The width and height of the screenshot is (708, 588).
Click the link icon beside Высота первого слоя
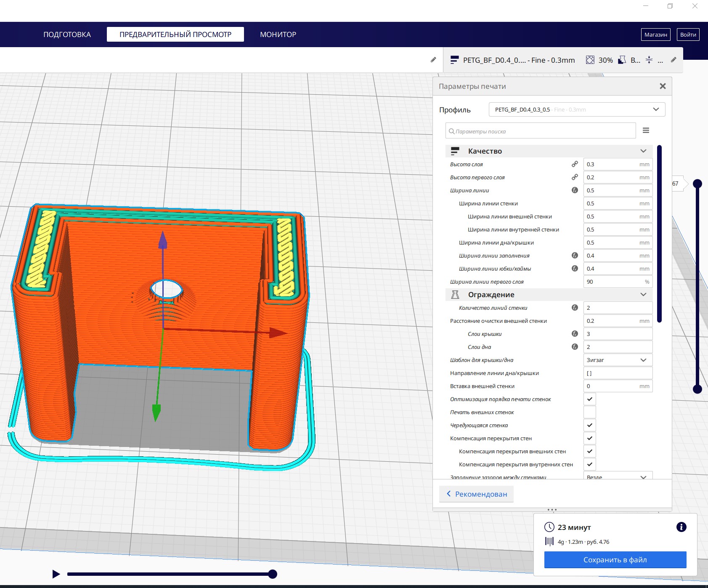(x=575, y=177)
